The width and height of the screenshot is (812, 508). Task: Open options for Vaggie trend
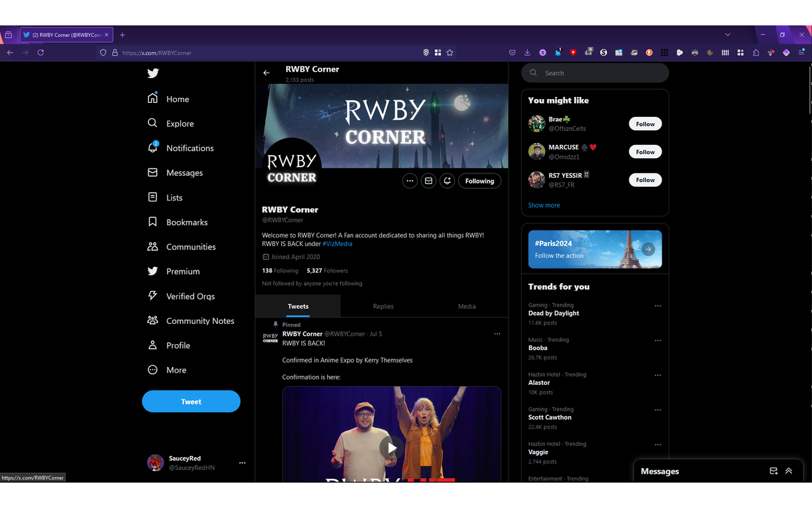click(x=658, y=444)
